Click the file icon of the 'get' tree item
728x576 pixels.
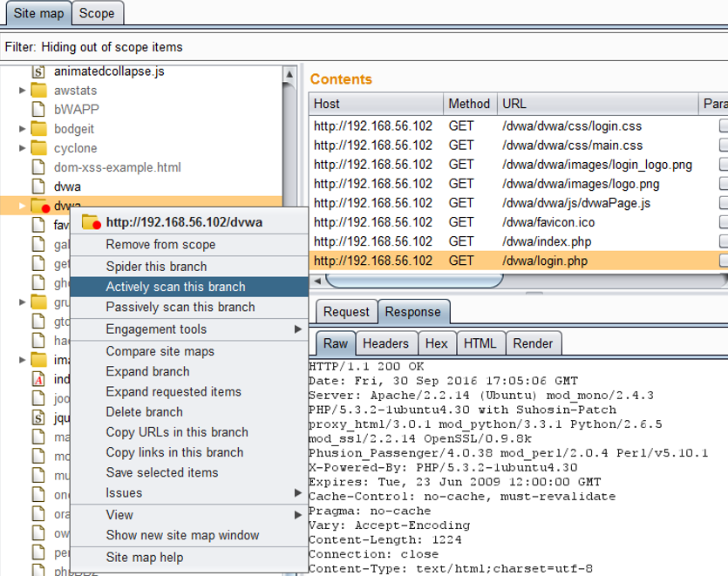click(38, 264)
